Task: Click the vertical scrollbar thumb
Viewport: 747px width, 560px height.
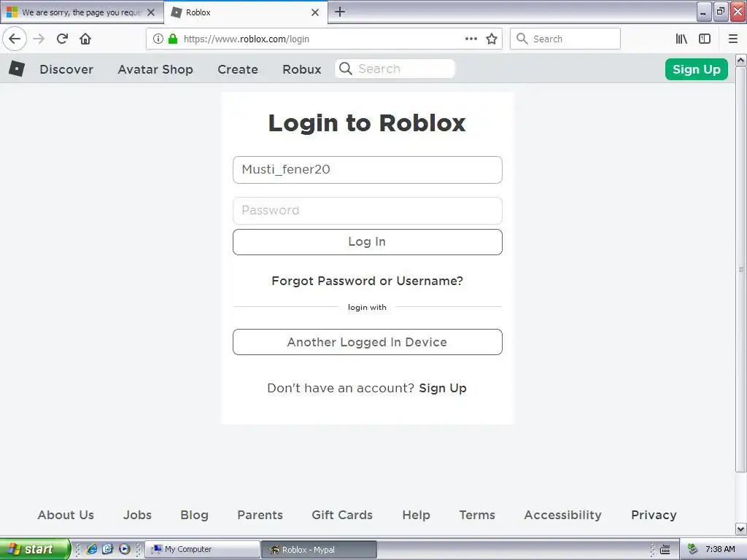Action: 741,269
